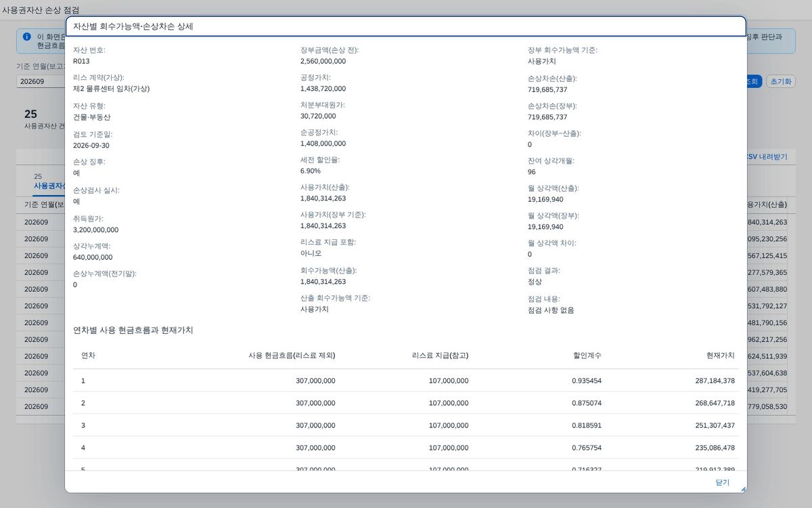Click the background cell ending 779,058,530

[767, 406]
